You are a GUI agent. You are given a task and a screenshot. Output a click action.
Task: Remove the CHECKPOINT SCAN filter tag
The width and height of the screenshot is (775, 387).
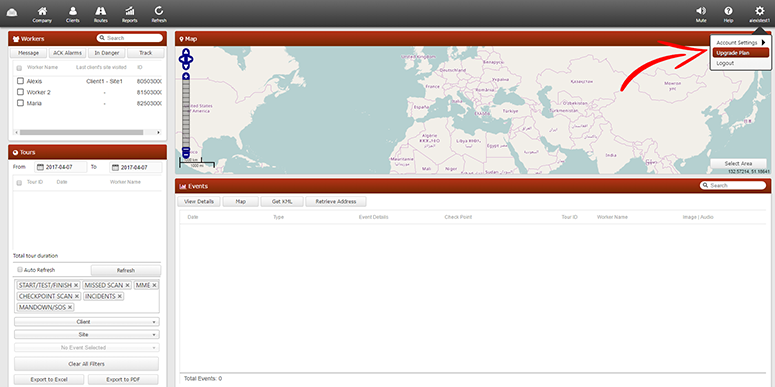point(77,297)
